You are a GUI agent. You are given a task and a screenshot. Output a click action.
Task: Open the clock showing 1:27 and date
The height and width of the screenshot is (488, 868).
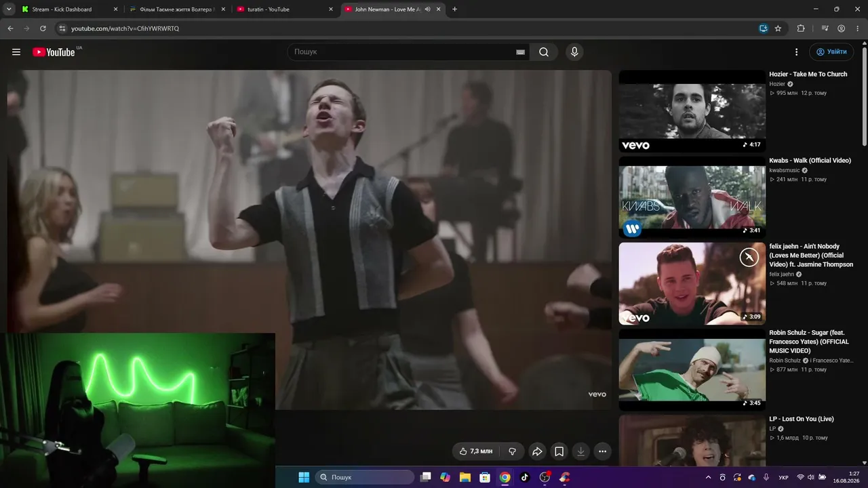[x=846, y=477]
